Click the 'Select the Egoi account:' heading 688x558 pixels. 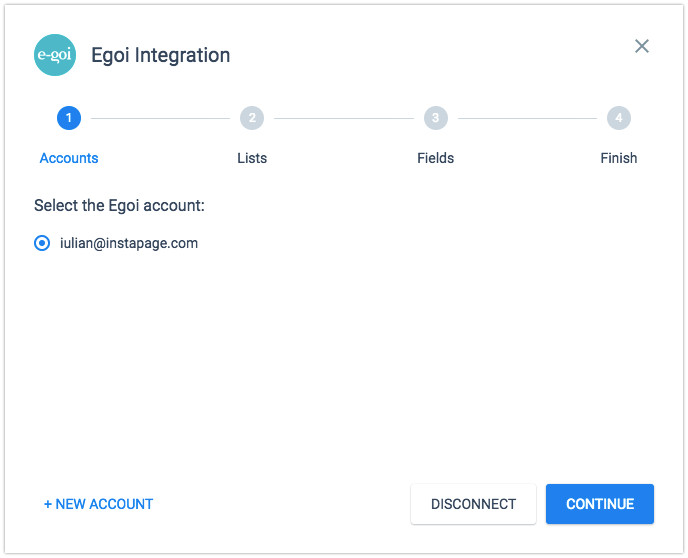[119, 205]
